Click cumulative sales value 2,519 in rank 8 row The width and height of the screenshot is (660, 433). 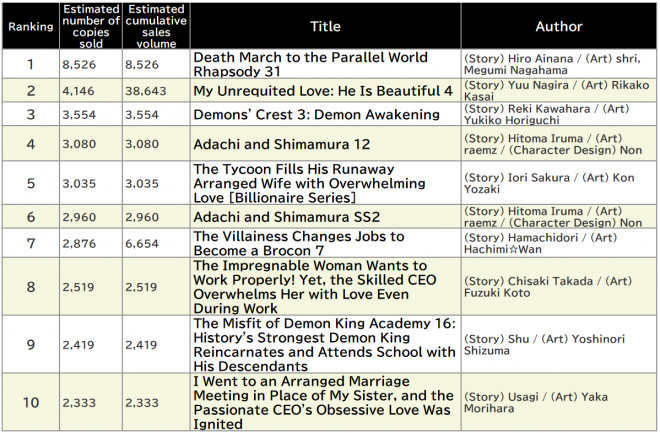point(141,287)
